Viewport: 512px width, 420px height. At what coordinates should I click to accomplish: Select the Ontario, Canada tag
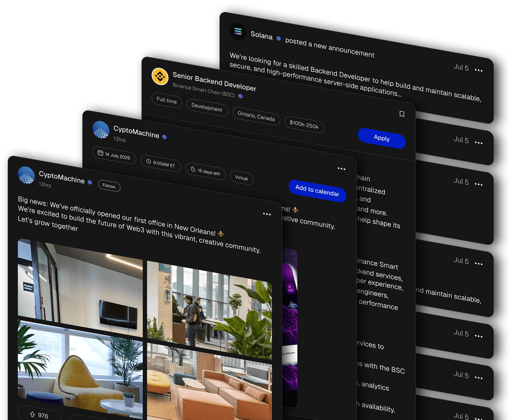[256, 116]
